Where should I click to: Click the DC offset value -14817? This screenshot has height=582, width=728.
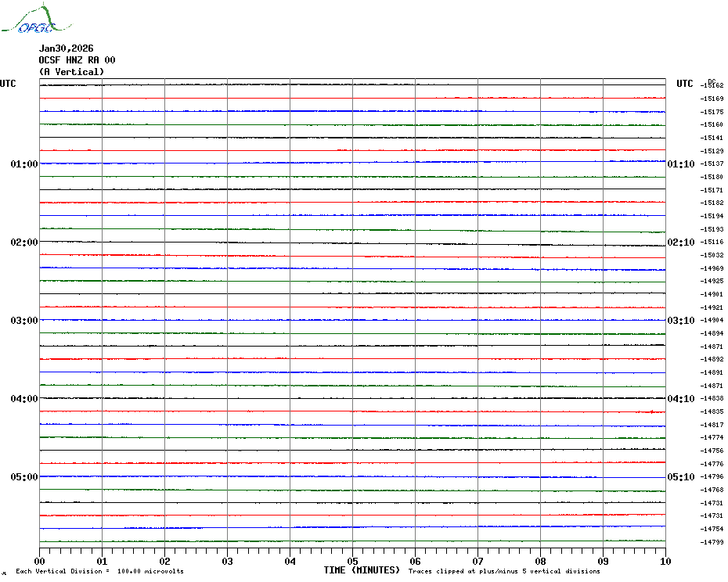pos(712,425)
